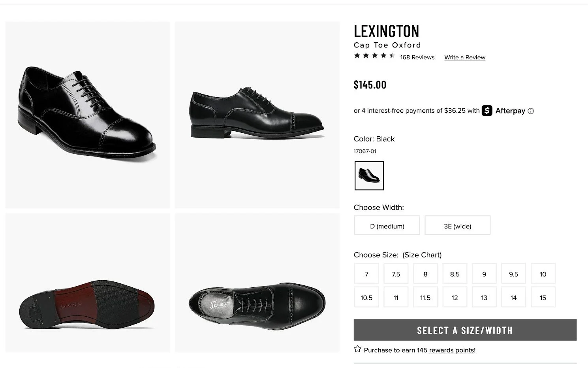Click the Select a Size/Width button
The width and height of the screenshot is (588, 368).
tap(465, 330)
